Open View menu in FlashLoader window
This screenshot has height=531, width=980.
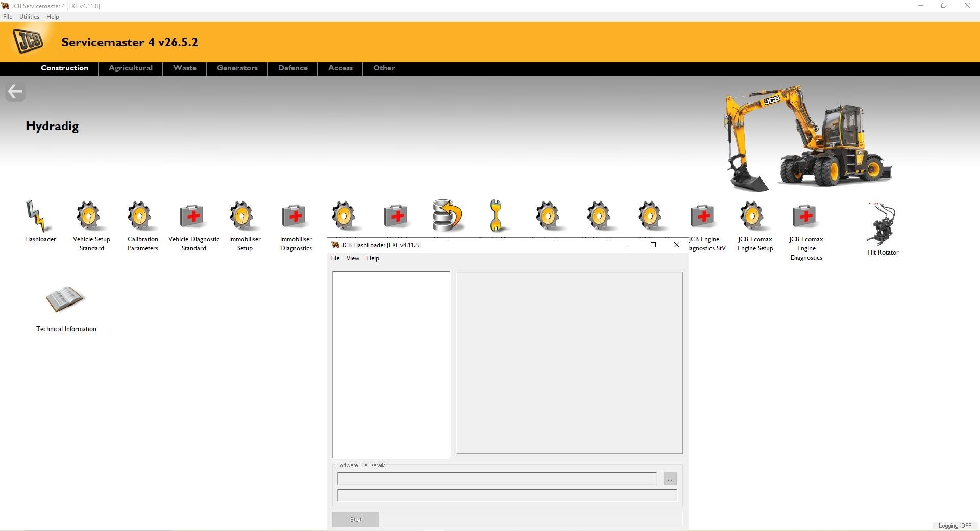pos(353,258)
